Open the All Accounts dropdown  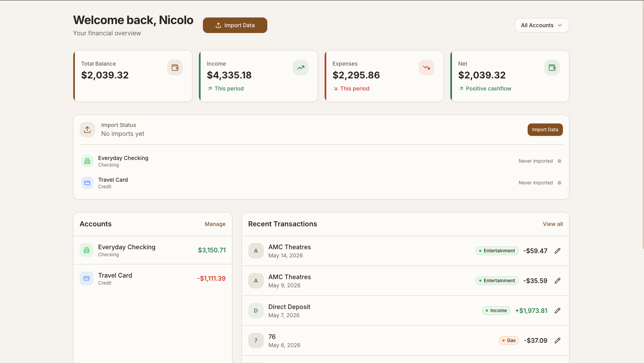pyautogui.click(x=542, y=25)
